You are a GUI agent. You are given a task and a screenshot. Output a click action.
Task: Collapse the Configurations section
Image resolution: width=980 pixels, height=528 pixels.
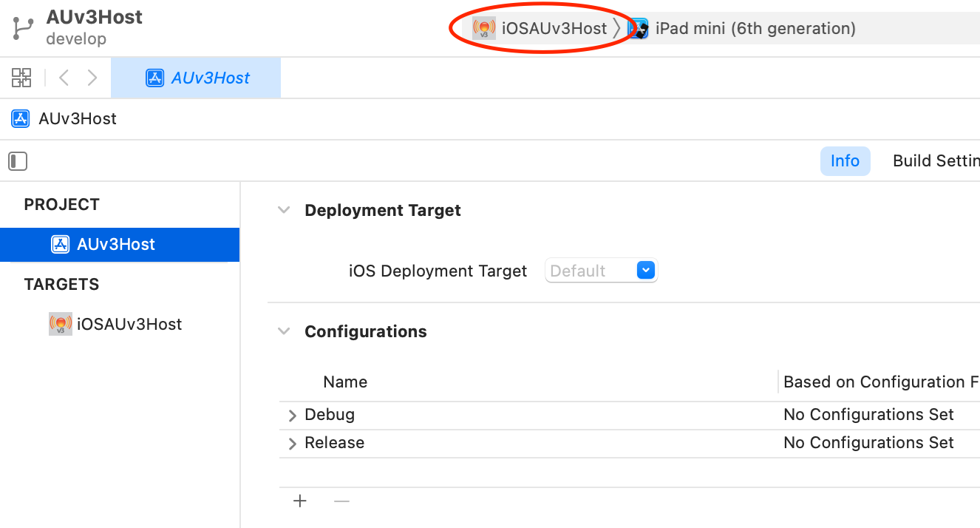pyautogui.click(x=283, y=331)
